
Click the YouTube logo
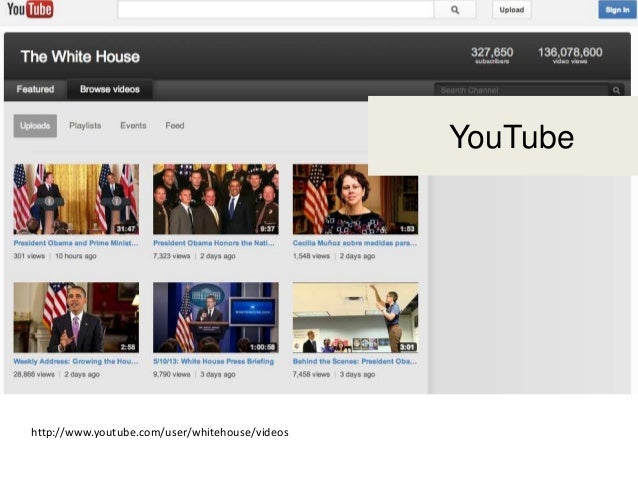30,10
